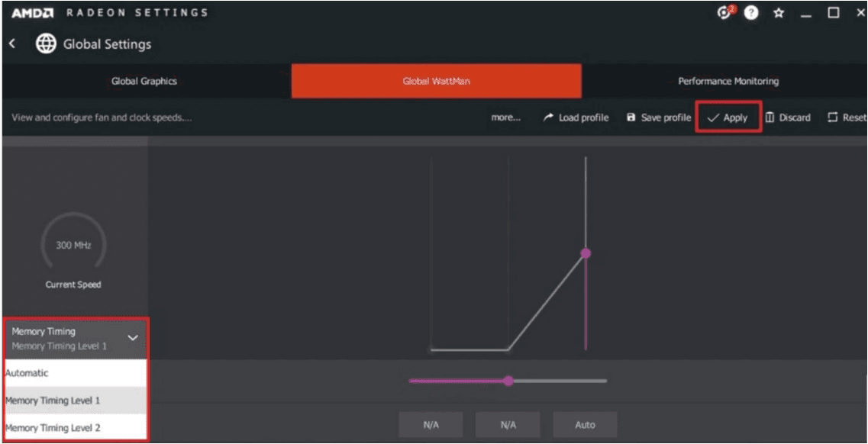Click the purple point on the graph
Viewport: 868px width, 444px height.
(x=586, y=253)
